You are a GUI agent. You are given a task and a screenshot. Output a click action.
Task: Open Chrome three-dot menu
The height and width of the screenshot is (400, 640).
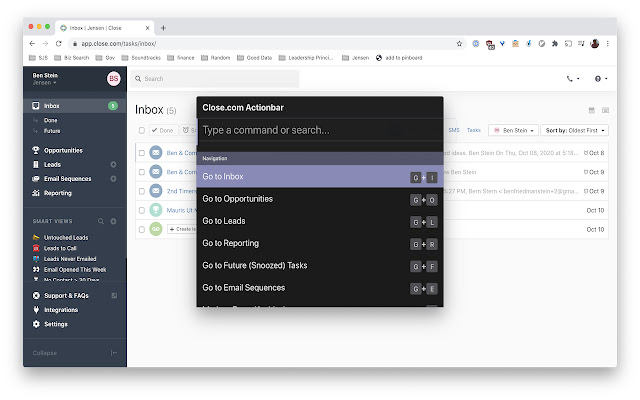pos(608,43)
